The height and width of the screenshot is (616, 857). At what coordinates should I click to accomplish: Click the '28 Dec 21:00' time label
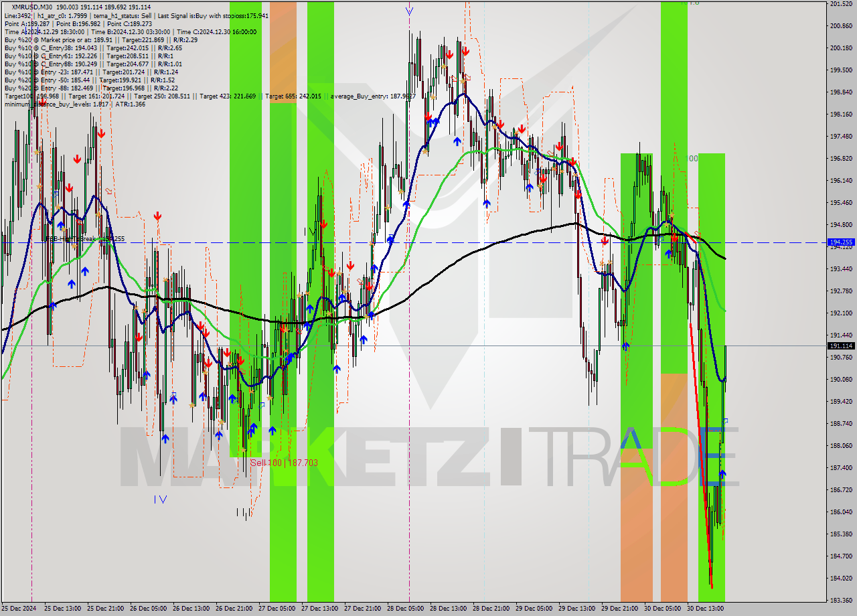(491, 609)
